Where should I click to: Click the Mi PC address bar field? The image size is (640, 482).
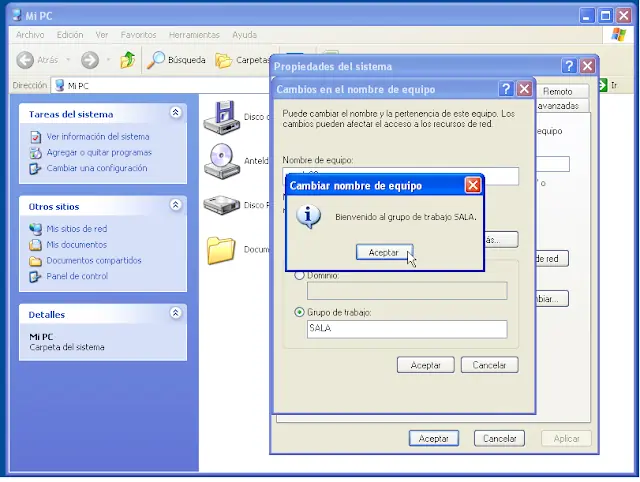click(x=160, y=86)
